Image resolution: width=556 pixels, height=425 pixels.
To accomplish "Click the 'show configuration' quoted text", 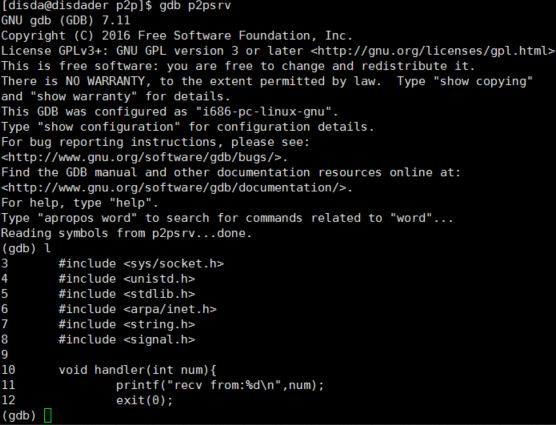I will [109, 127].
